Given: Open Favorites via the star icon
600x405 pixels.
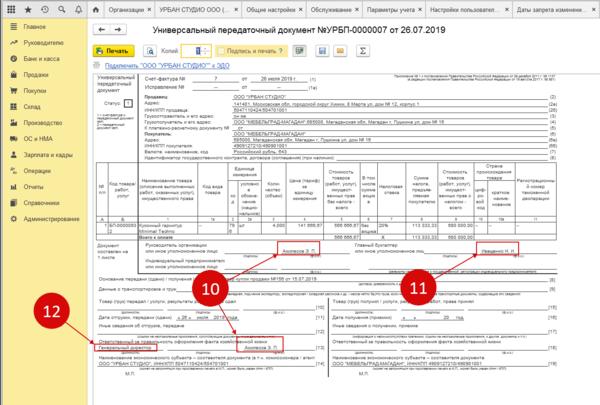Looking at the screenshot, I should (28, 9).
